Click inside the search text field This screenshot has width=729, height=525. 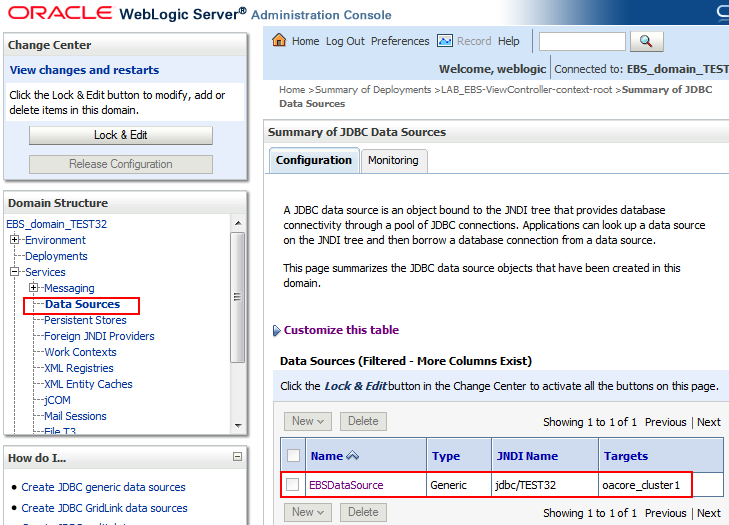click(582, 41)
